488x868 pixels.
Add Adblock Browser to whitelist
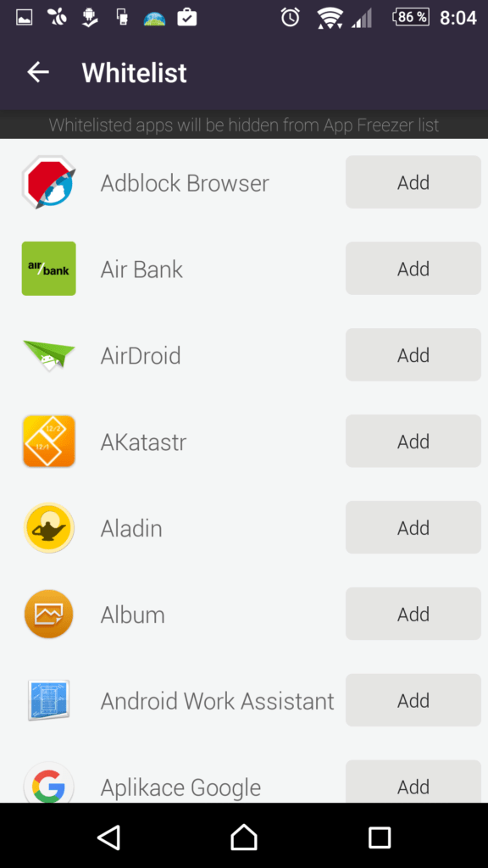[413, 182]
